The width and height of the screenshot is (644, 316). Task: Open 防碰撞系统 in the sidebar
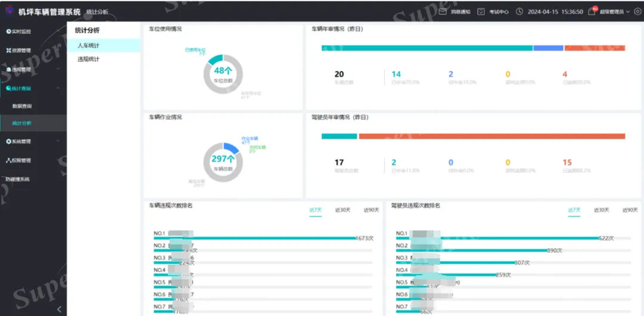click(x=18, y=179)
